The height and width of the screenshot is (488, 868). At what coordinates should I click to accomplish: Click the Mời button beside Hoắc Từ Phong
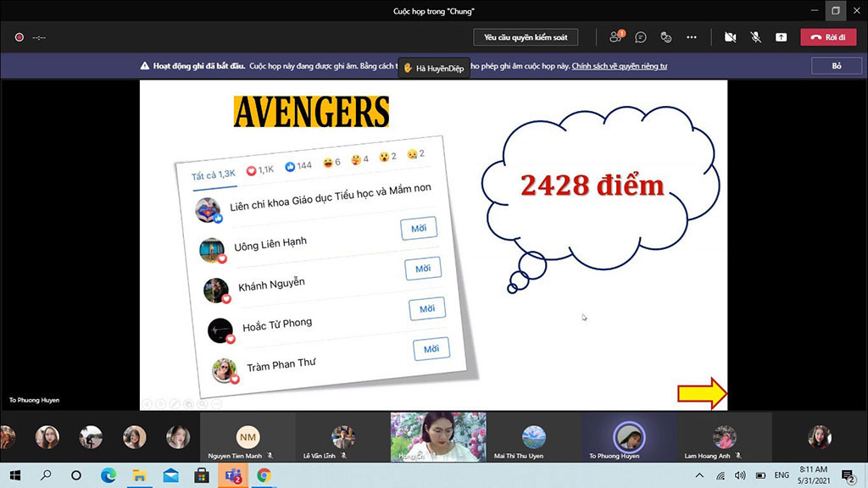427,308
